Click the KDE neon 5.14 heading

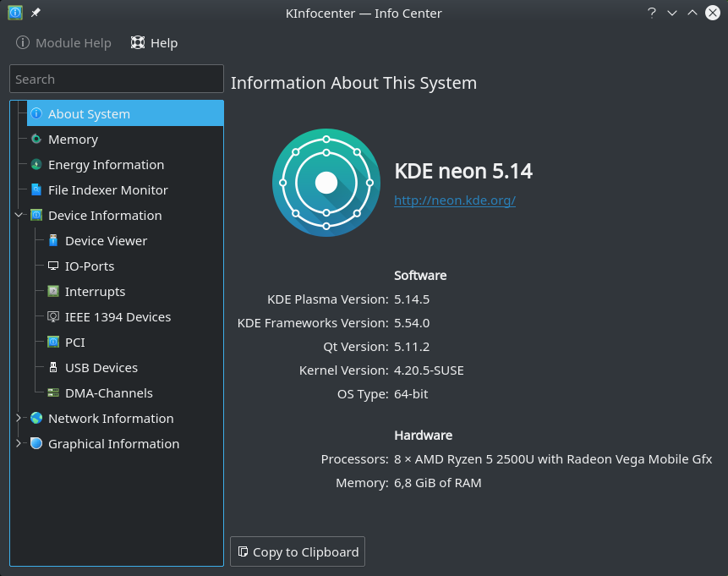463,171
